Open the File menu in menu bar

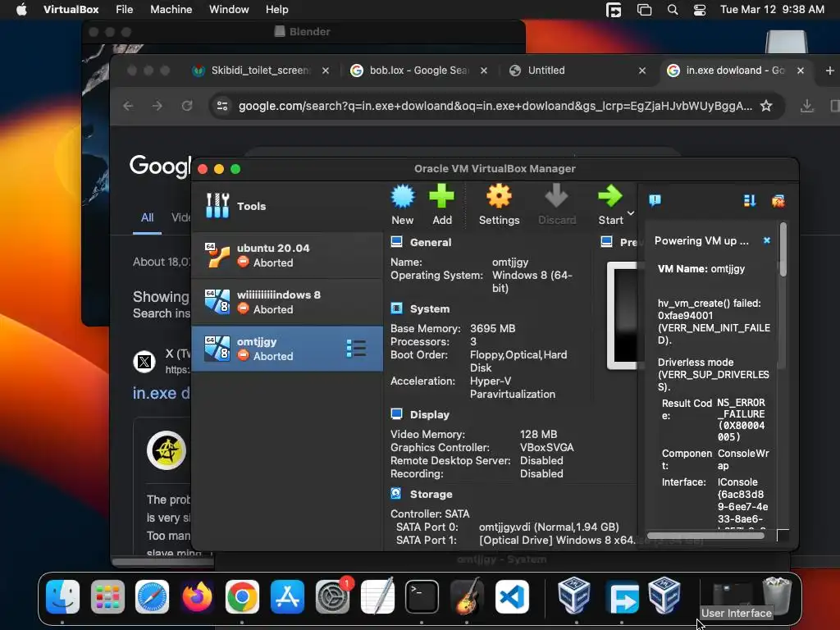[x=125, y=10]
